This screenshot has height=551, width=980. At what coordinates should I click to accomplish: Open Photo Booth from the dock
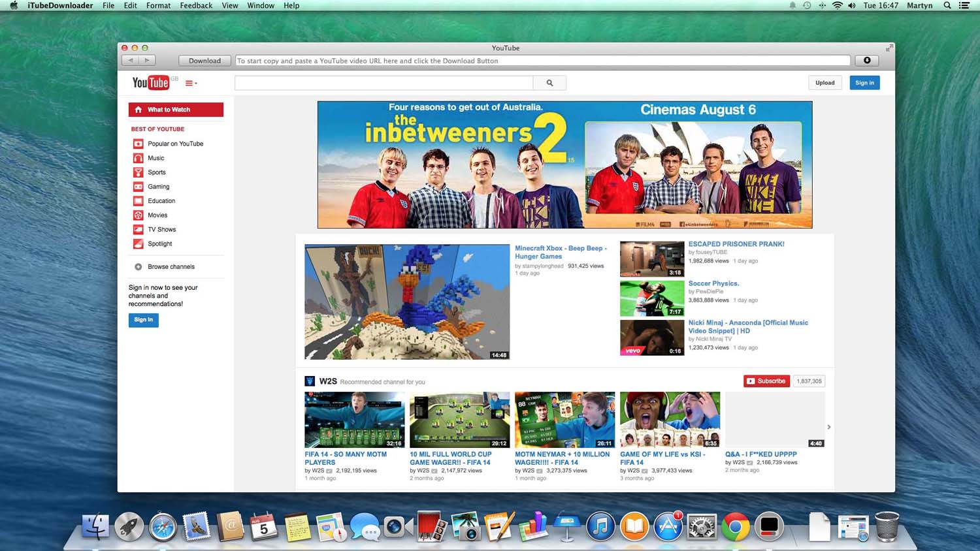click(432, 527)
